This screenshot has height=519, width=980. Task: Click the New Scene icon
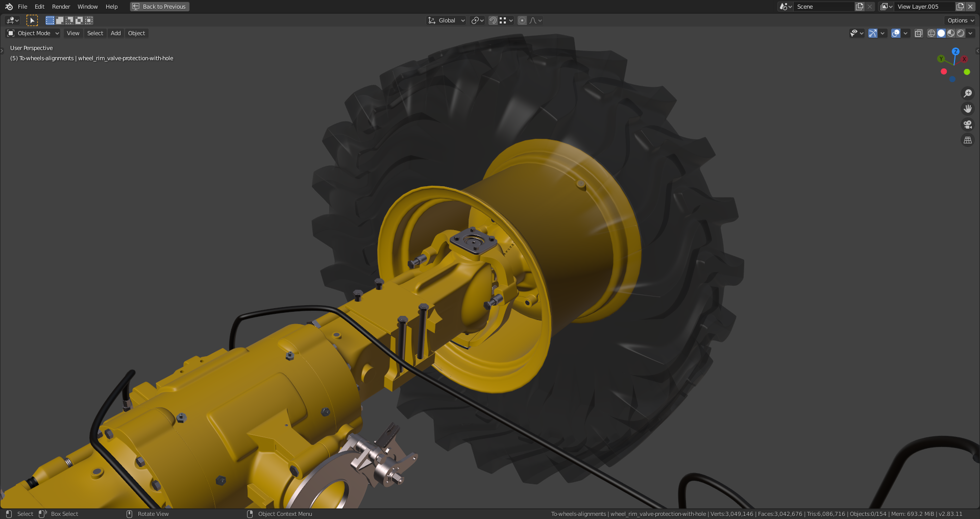(x=860, y=7)
